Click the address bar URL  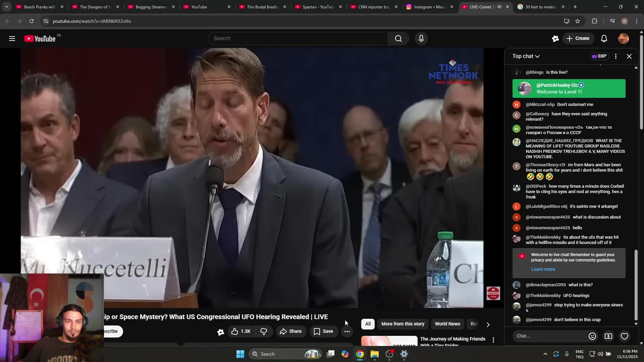pyautogui.click(x=92, y=21)
